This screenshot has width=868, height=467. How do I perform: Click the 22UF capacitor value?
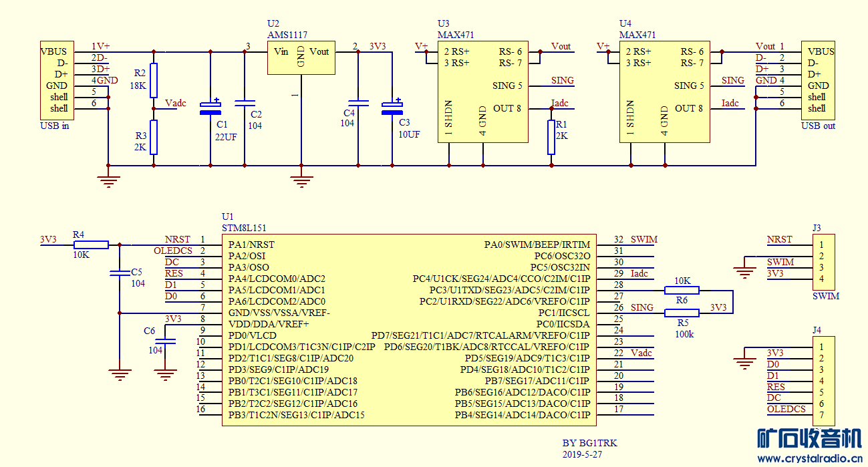[x=226, y=137]
